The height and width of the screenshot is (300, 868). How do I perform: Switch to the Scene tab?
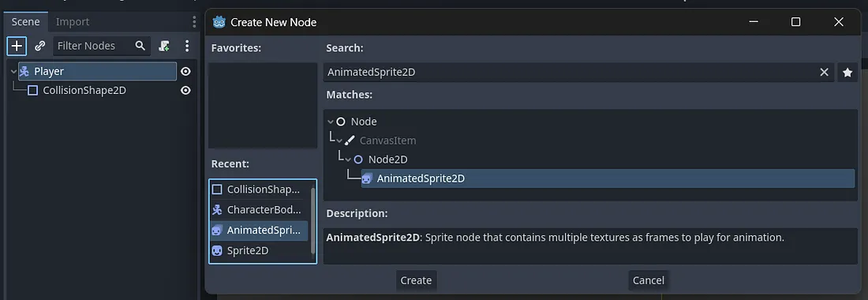click(x=25, y=21)
